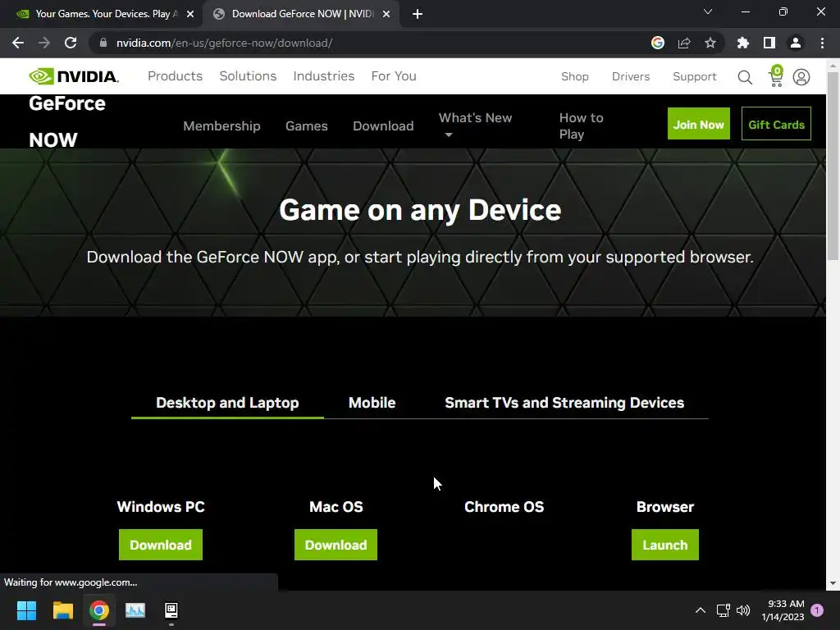Select the Mobile tab
This screenshot has width=840, height=630.
(372, 403)
